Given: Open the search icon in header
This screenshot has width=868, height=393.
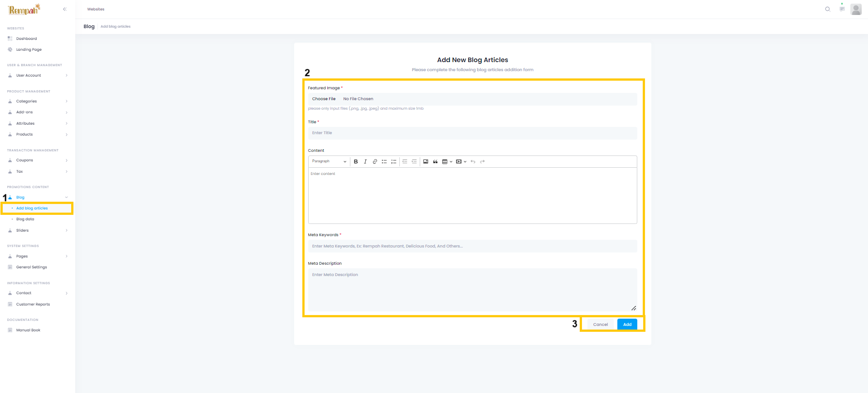Looking at the screenshot, I should point(828,9).
